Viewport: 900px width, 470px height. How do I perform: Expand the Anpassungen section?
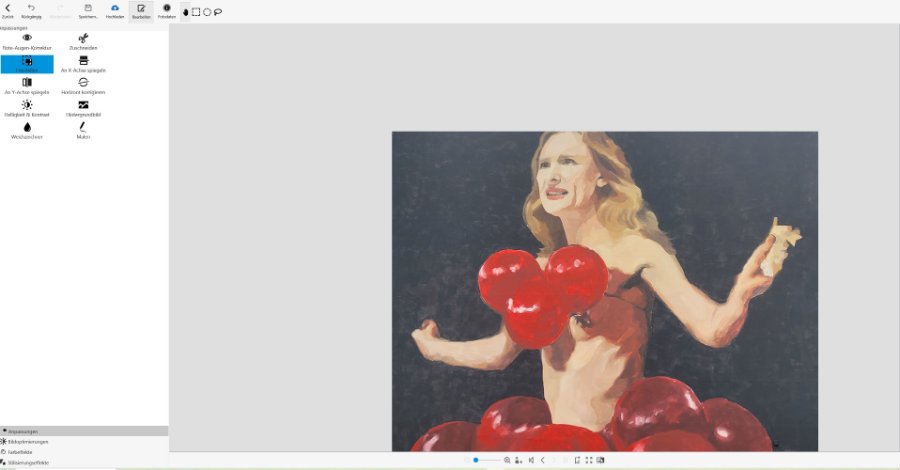tap(84, 431)
